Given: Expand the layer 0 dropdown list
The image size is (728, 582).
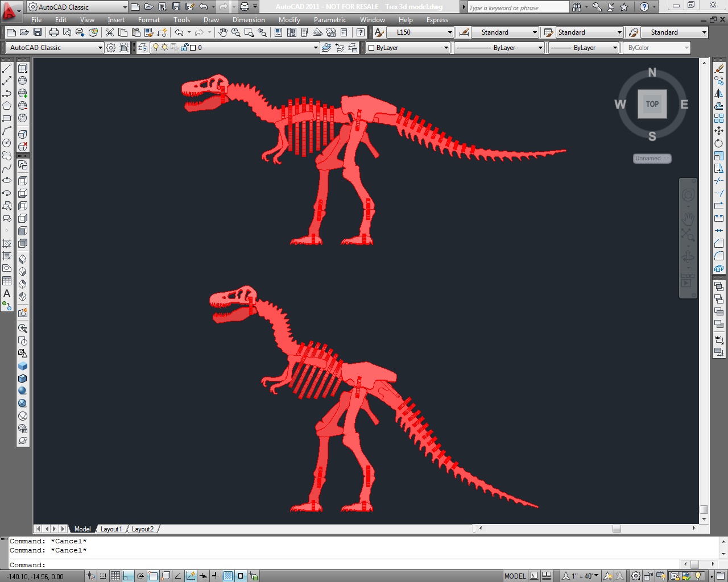Looking at the screenshot, I should (234, 48).
